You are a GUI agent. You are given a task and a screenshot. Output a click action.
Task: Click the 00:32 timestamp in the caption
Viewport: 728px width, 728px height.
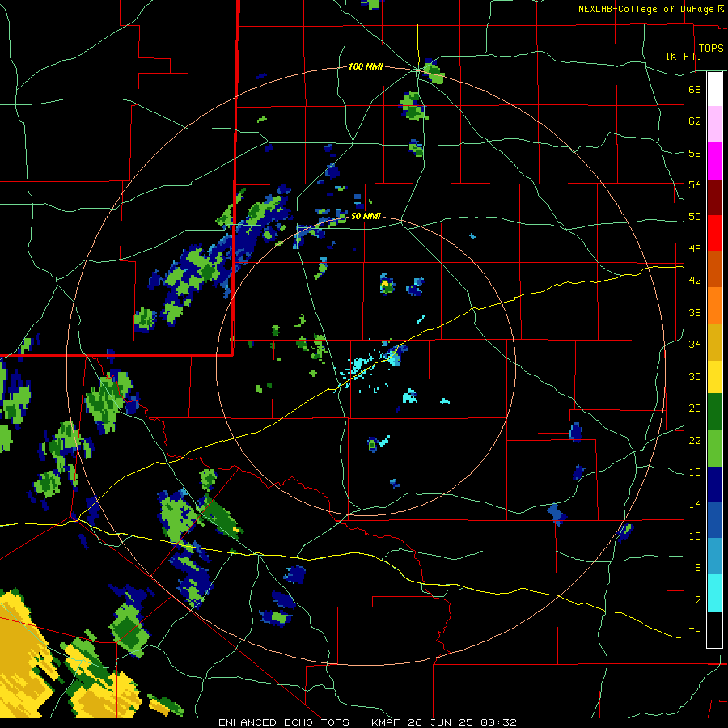pos(498,722)
